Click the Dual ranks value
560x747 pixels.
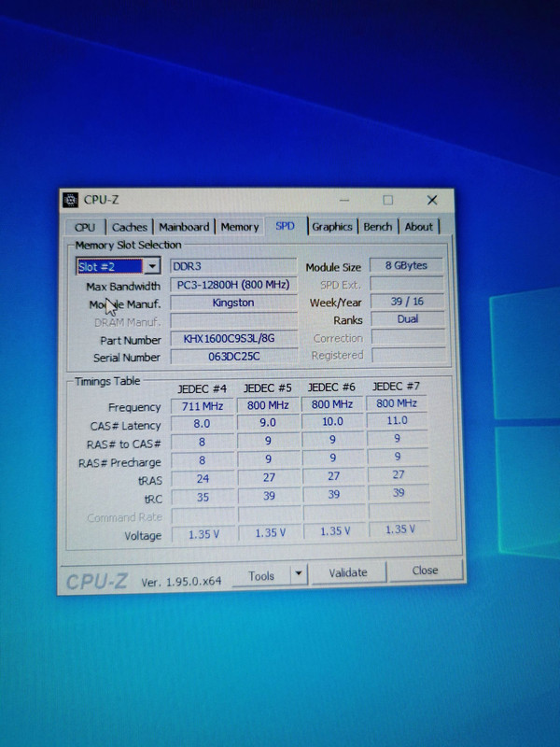[408, 318]
